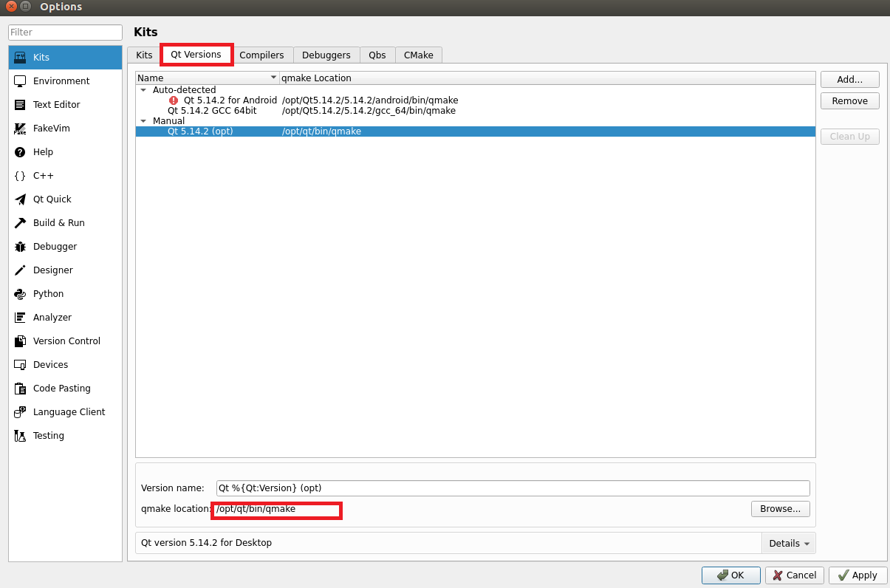Screen dimensions: 890x588
Task: Open the Kits category icon in sidebar
Action: (x=20, y=57)
